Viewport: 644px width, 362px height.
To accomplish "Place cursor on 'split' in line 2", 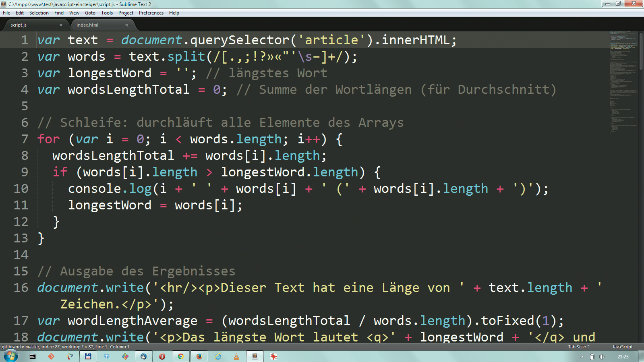I will click(186, 57).
